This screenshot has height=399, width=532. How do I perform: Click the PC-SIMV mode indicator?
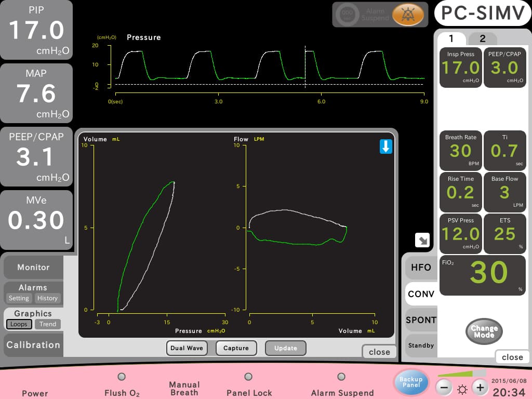click(x=483, y=13)
